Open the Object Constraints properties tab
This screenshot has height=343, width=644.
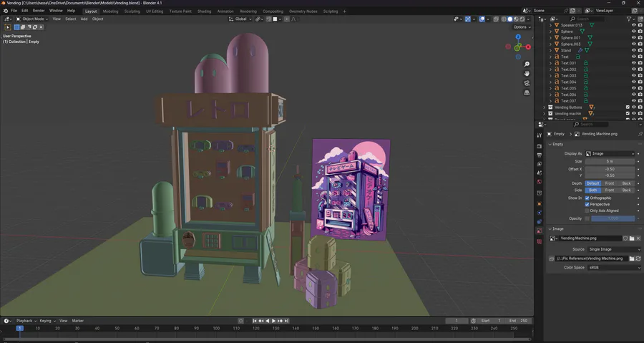(540, 222)
